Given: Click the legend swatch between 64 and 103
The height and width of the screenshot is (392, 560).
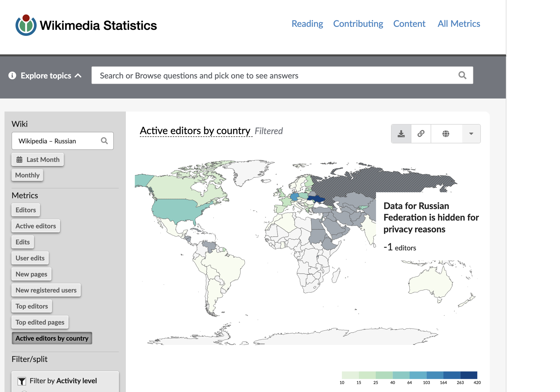Looking at the screenshot, I should (418, 375).
